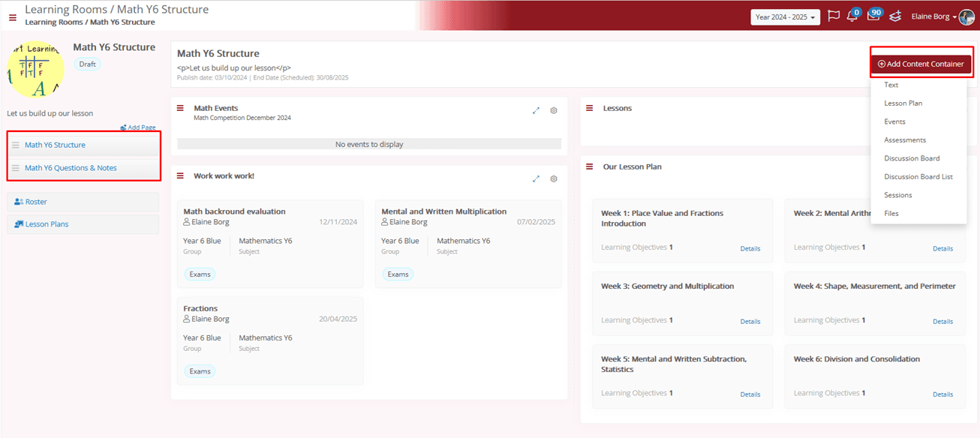Expand the Math Events container
Image resolution: width=980 pixels, height=438 pixels.
click(x=536, y=110)
